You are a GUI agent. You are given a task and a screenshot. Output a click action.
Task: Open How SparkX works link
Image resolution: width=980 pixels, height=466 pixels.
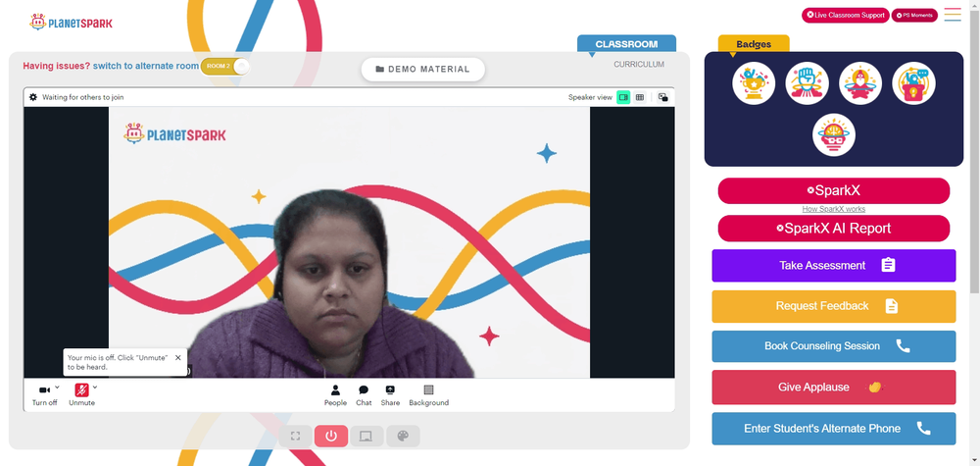coord(834,209)
